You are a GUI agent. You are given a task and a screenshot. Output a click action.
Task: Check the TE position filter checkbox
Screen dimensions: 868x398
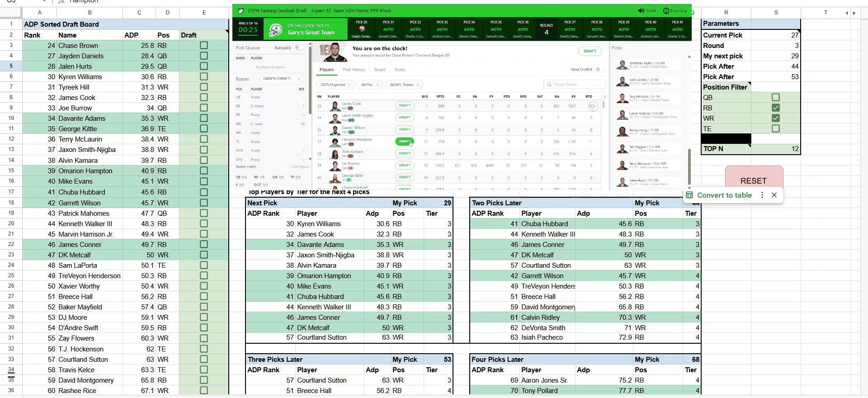click(776, 128)
